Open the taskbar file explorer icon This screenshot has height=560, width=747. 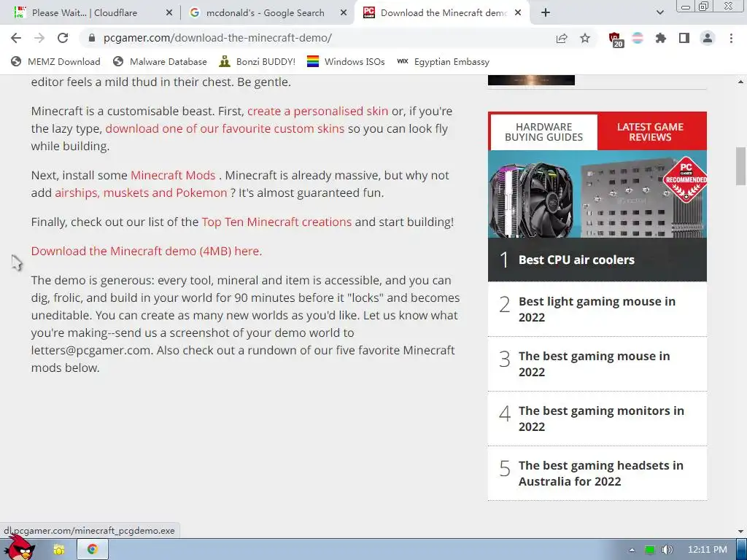(x=59, y=550)
